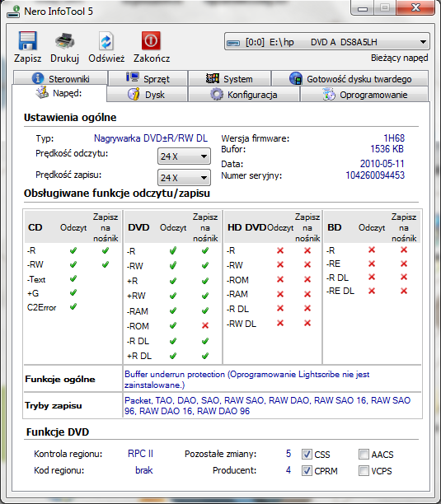
Task: Click firmware version value 1H68
Action: click(394, 138)
